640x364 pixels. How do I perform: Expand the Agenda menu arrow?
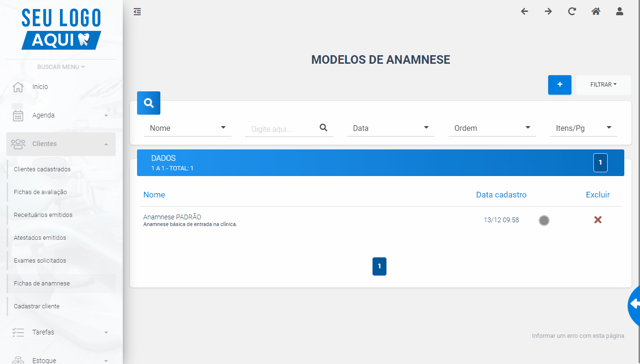click(x=106, y=116)
